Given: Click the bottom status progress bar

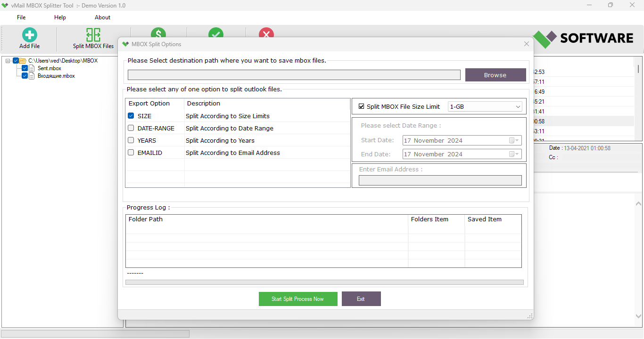Looking at the screenshot, I should (95, 334).
